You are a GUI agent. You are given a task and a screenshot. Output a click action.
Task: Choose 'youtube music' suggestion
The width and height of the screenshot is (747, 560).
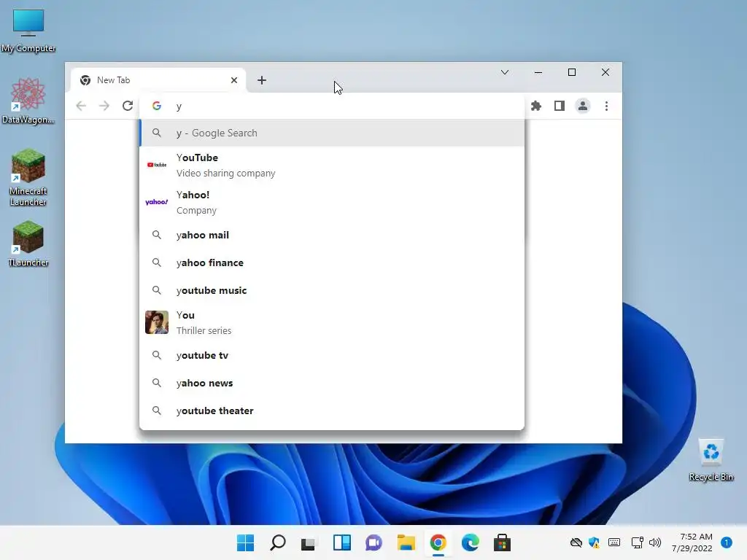(x=332, y=290)
